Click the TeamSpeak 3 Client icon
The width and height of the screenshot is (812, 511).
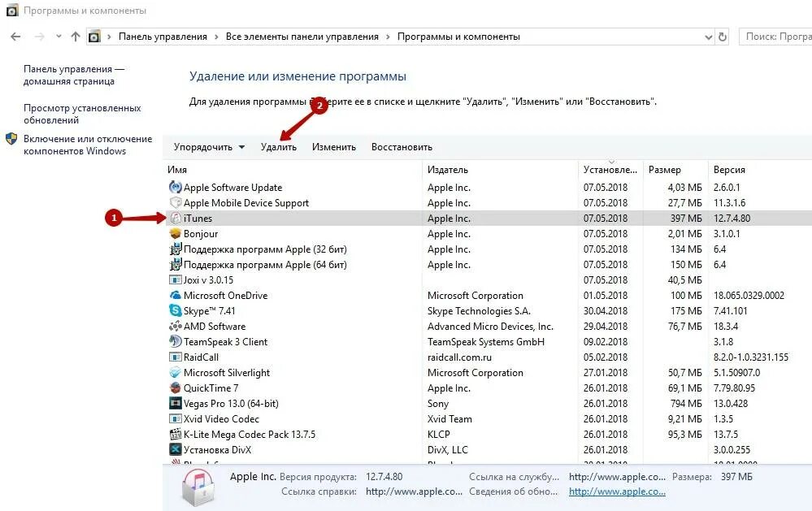click(176, 342)
